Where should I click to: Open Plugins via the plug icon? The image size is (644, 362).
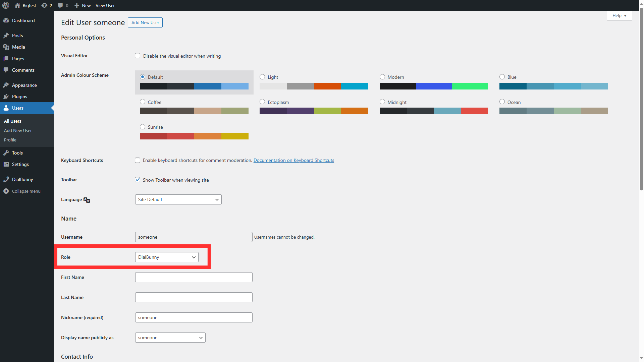(6, 97)
